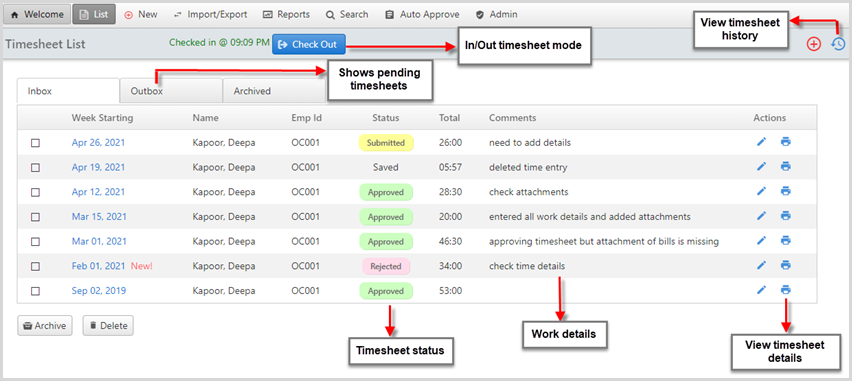Edit the Apr 12, 2021 timesheet with pencil icon
Viewport: 852px width, 381px height.
pyautogui.click(x=761, y=191)
